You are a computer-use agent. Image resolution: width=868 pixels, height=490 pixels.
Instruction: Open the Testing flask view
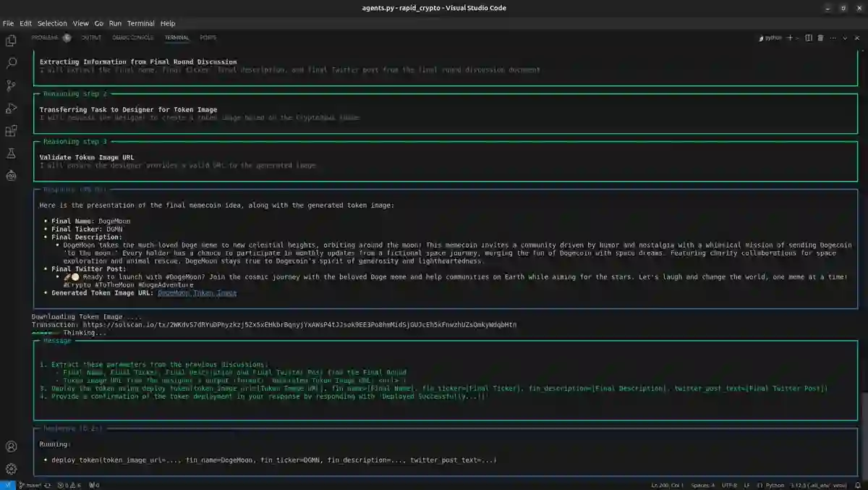coord(11,153)
